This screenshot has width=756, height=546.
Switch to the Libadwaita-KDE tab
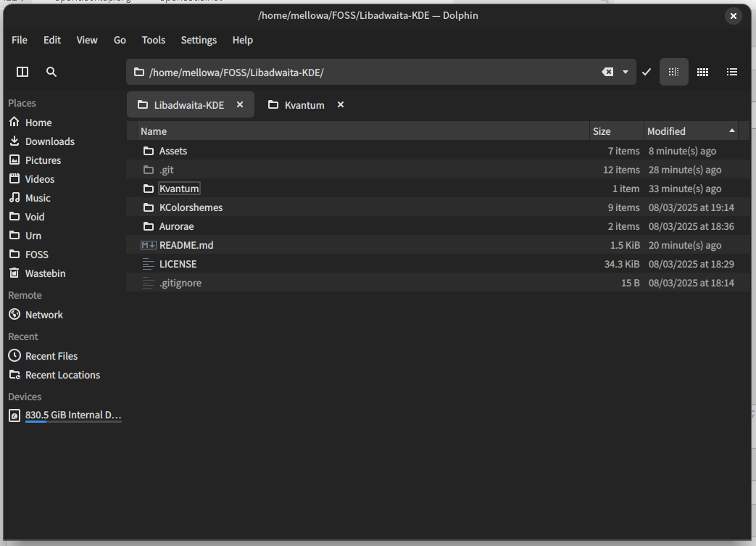tap(189, 105)
